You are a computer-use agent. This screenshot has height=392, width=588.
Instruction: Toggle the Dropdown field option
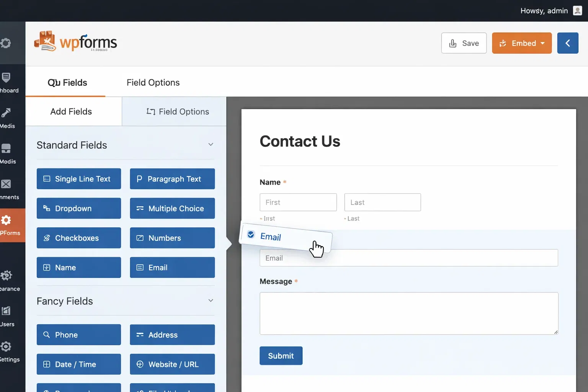coord(78,208)
